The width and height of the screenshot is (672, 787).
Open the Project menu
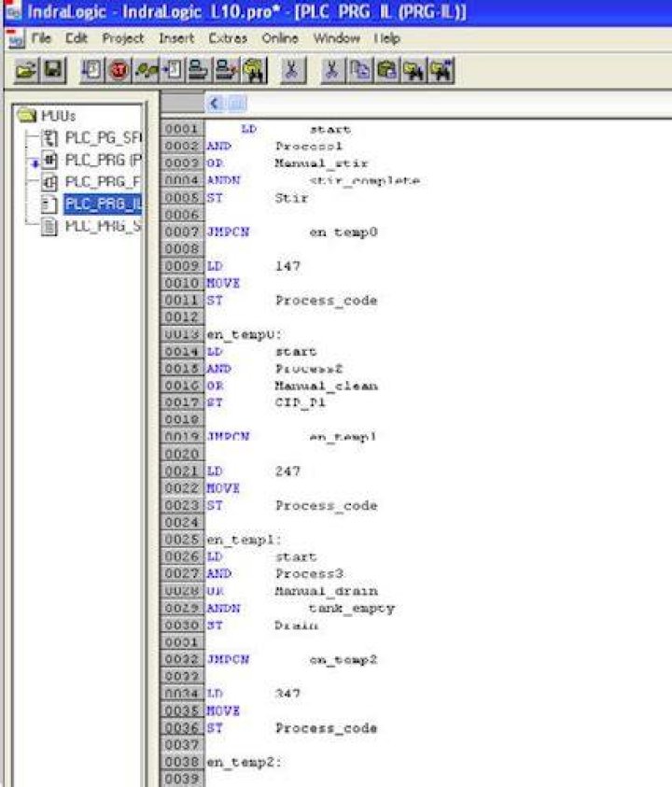pos(123,38)
